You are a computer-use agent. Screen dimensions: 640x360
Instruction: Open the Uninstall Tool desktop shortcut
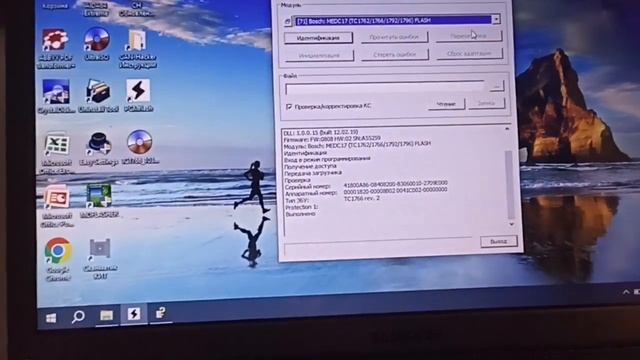pos(98,96)
